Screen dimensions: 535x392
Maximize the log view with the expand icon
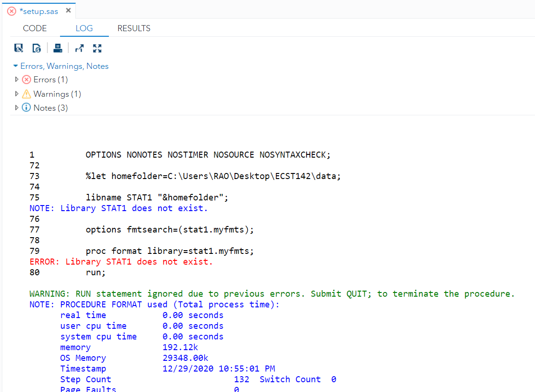[97, 48]
